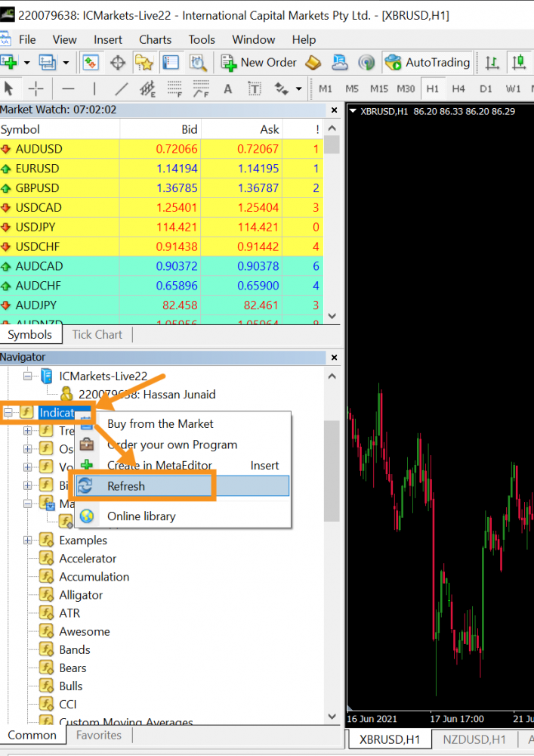Screen dimensions: 534x756
Task: Click the New Order toolbar button
Action: (259, 63)
